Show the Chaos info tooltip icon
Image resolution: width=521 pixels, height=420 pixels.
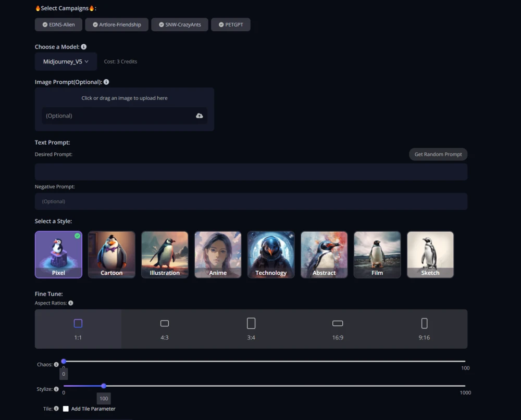(56, 364)
